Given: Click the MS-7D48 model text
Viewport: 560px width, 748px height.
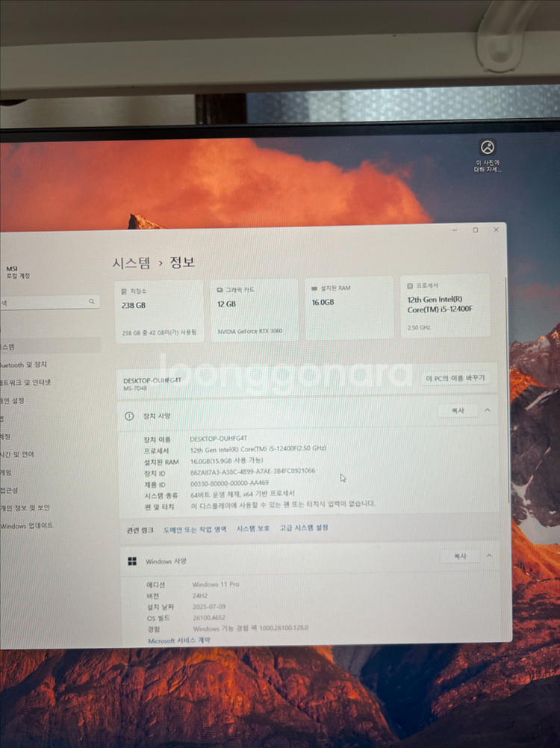Looking at the screenshot, I should pyautogui.click(x=135, y=389).
